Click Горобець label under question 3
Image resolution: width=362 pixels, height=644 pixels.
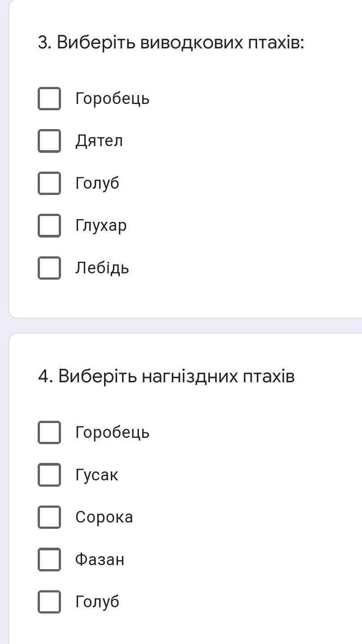point(112,99)
